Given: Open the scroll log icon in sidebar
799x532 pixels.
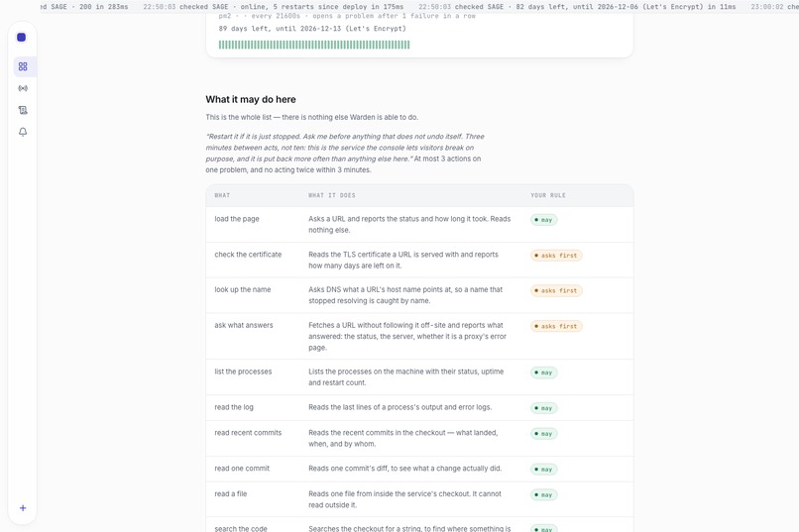Looking at the screenshot, I should point(23,110).
